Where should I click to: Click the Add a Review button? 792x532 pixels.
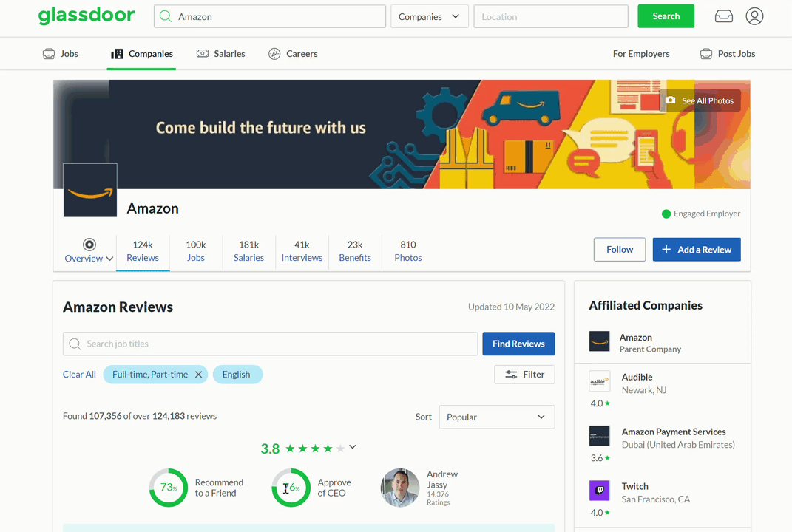696,249
